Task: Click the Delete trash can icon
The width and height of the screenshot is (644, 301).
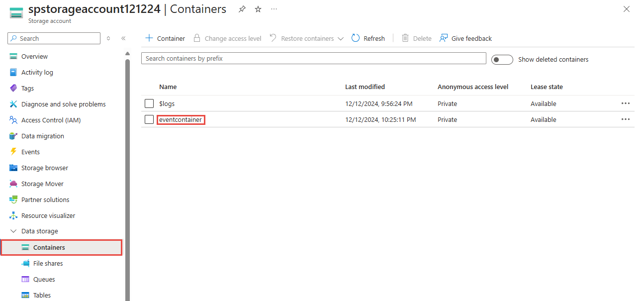Action: (405, 38)
